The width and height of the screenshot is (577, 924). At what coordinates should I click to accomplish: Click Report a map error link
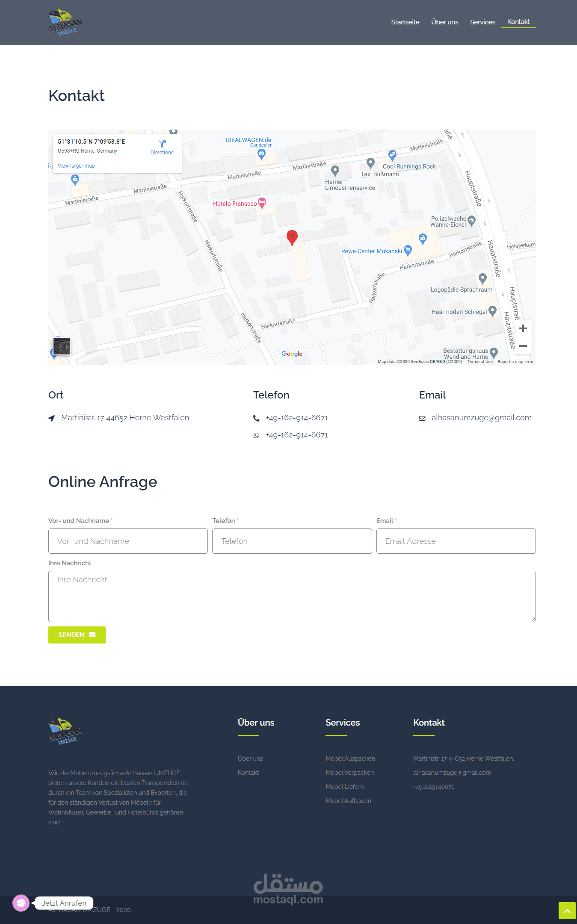(515, 362)
